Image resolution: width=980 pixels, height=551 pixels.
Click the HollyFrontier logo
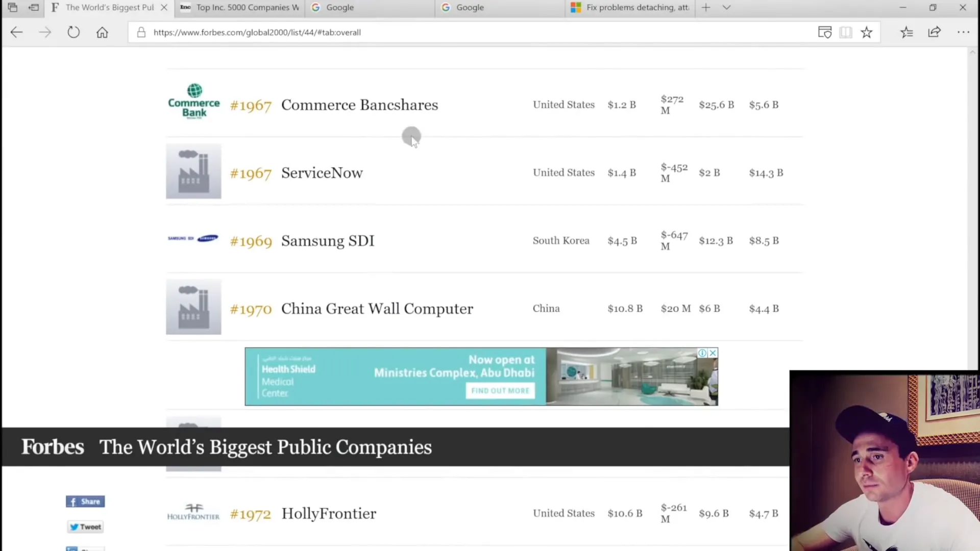click(x=193, y=512)
